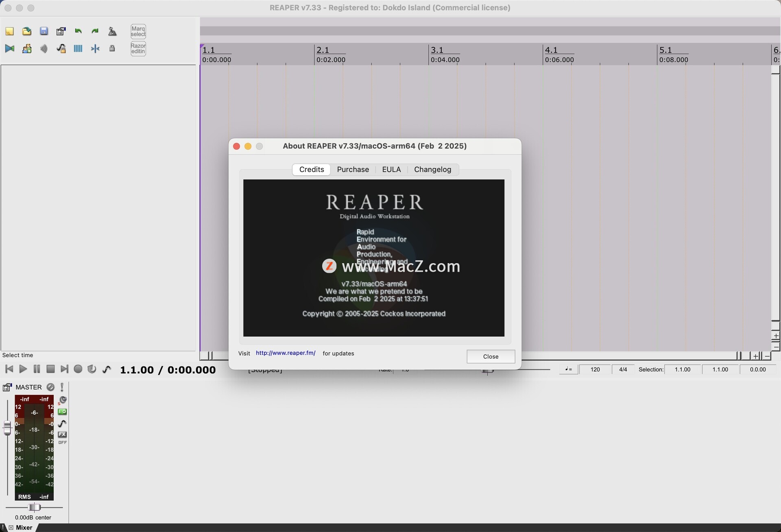Toggle ripple editing icon

pyautogui.click(x=44, y=49)
